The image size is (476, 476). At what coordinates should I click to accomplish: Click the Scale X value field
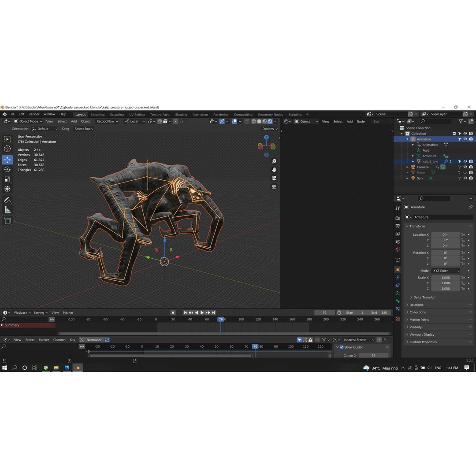pos(445,278)
